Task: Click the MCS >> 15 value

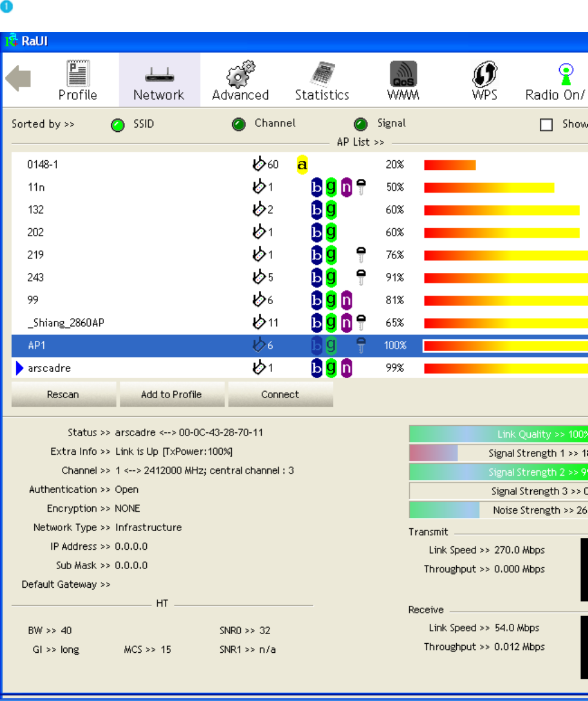Action: tap(147, 649)
